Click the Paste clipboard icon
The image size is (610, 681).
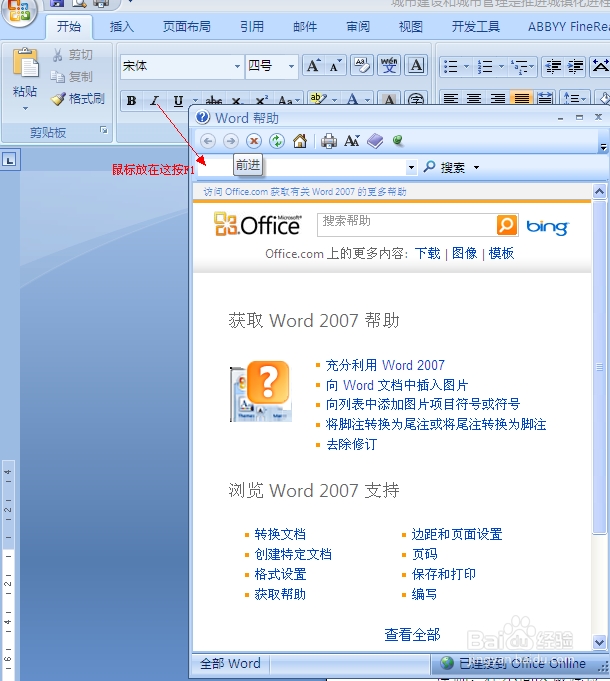pos(26,62)
